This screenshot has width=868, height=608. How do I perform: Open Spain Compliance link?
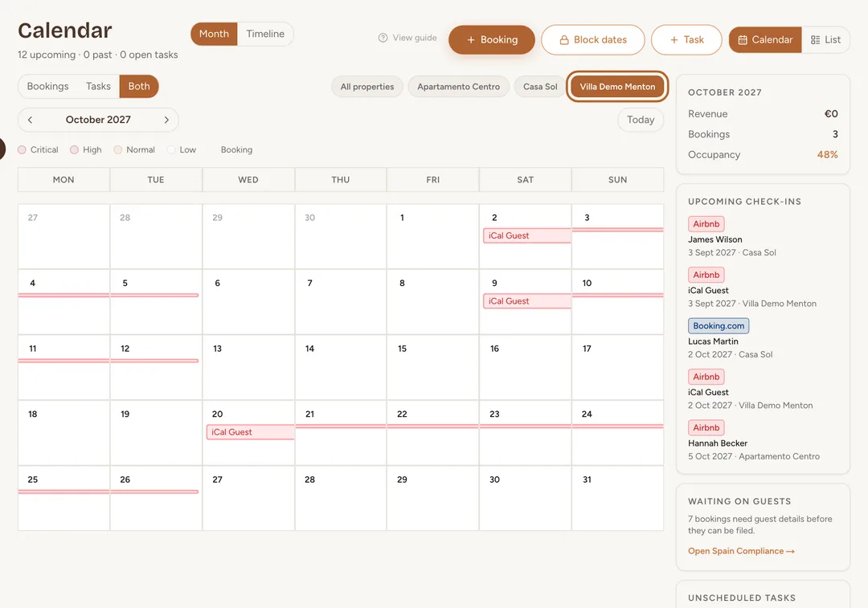point(741,551)
